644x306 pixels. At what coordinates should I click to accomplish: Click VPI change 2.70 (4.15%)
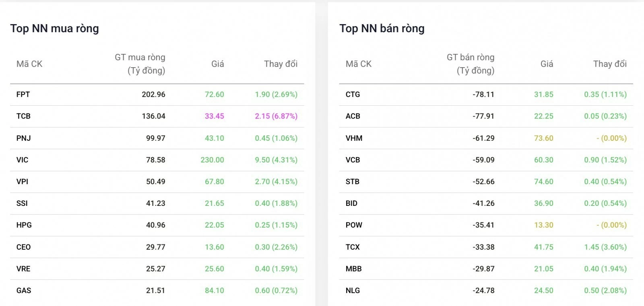coord(276,182)
